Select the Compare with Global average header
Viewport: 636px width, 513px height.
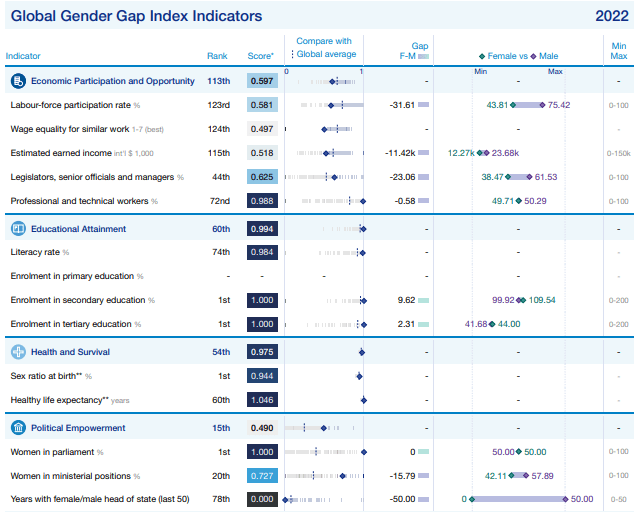326,47
